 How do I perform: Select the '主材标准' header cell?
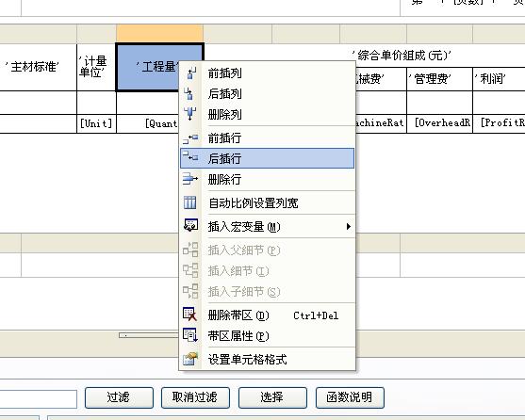38,67
